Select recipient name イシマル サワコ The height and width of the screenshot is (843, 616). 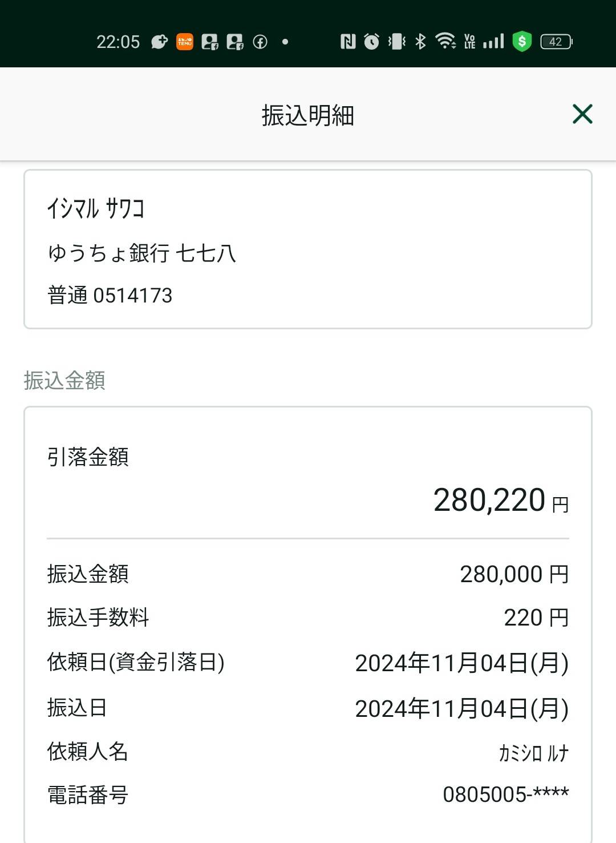click(x=96, y=208)
